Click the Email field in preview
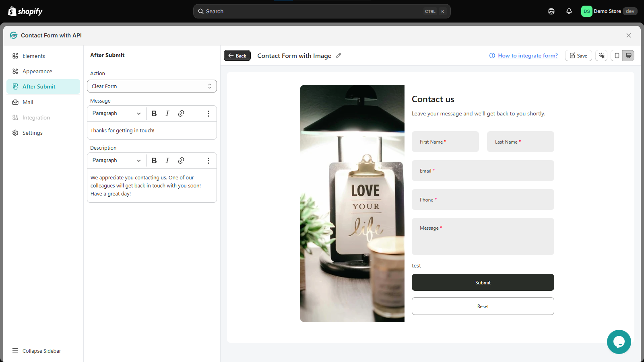The image size is (644, 362). click(483, 171)
